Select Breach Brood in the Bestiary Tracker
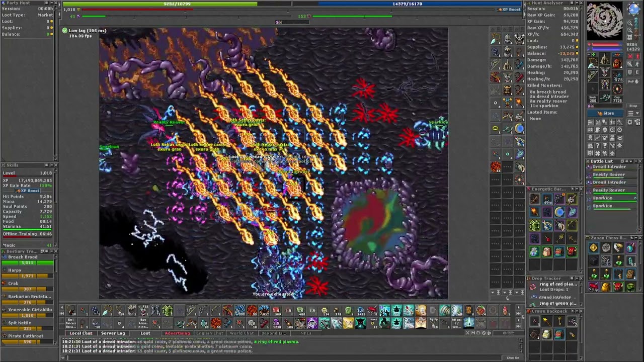This screenshot has height=362, width=644. coord(28,259)
